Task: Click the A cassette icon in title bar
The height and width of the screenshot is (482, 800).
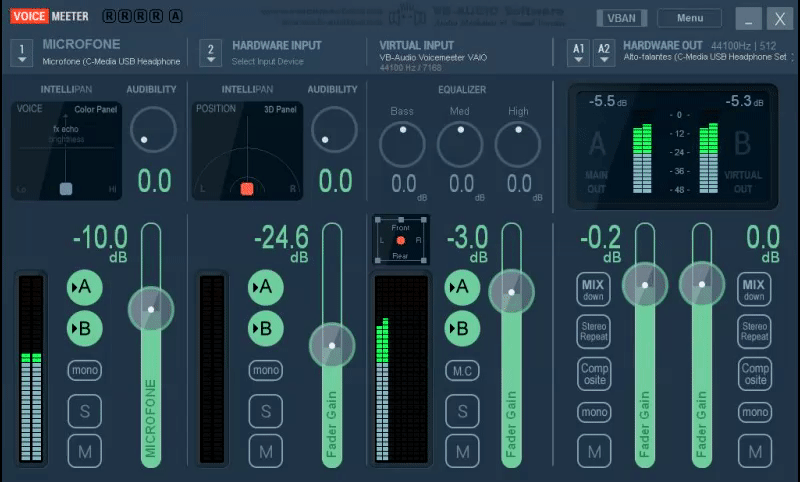Action: pos(176,16)
